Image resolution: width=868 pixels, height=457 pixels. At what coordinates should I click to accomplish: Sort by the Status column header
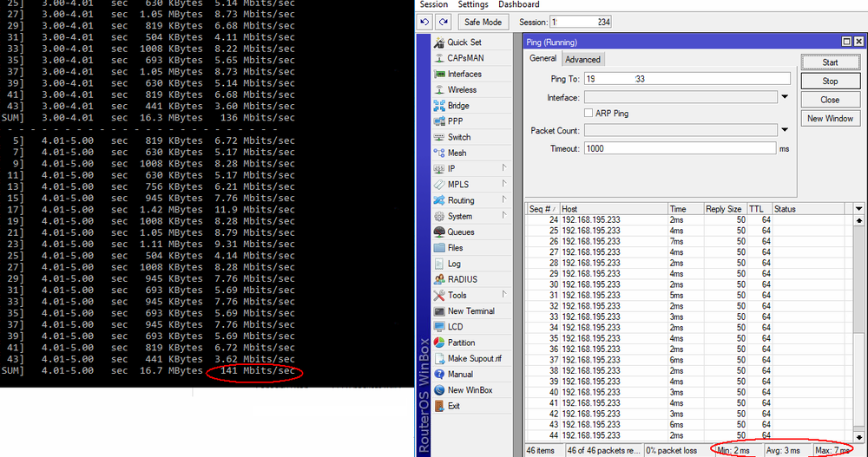click(x=808, y=209)
